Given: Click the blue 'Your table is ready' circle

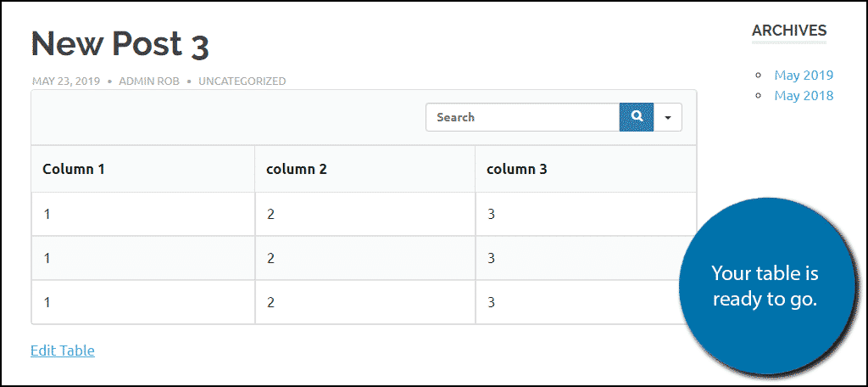Looking at the screenshot, I should 766,285.
